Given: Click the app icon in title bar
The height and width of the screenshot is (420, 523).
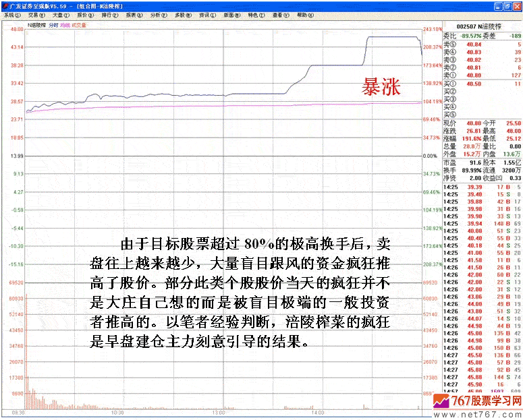Looking at the screenshot, I should coord(5,5).
